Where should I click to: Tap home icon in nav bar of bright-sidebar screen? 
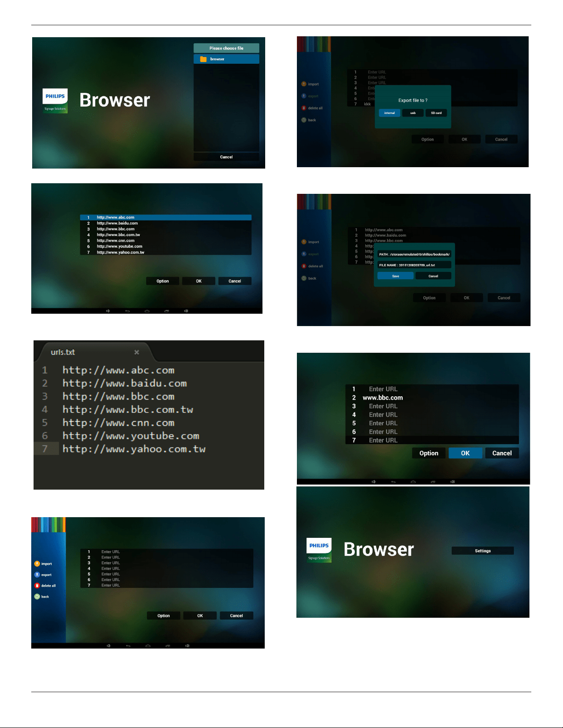[x=148, y=646]
